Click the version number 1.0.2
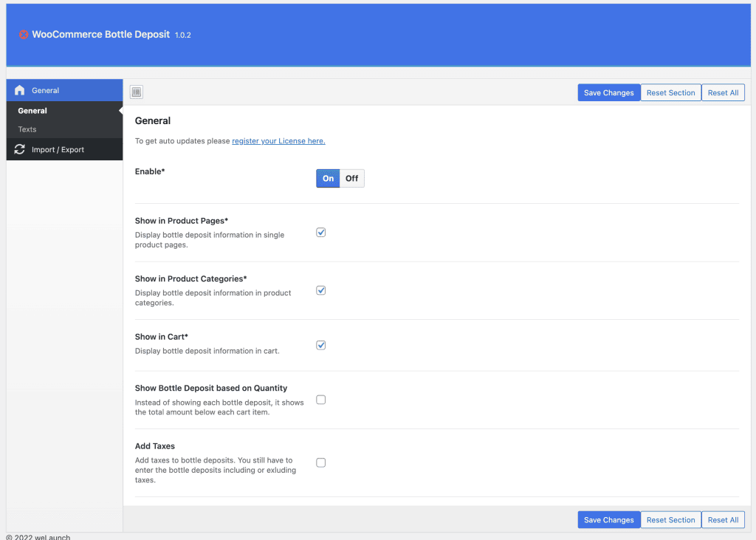Screen dimensions: 756x540 coord(183,35)
